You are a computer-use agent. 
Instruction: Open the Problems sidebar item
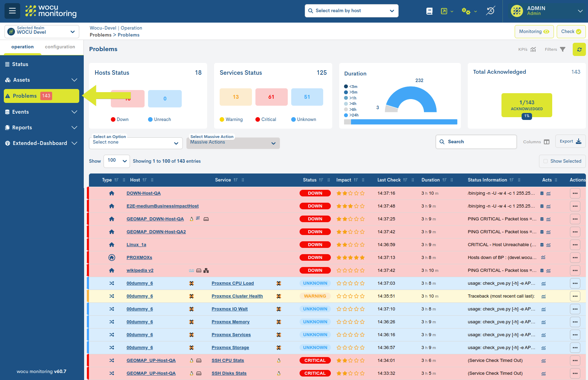[42, 96]
